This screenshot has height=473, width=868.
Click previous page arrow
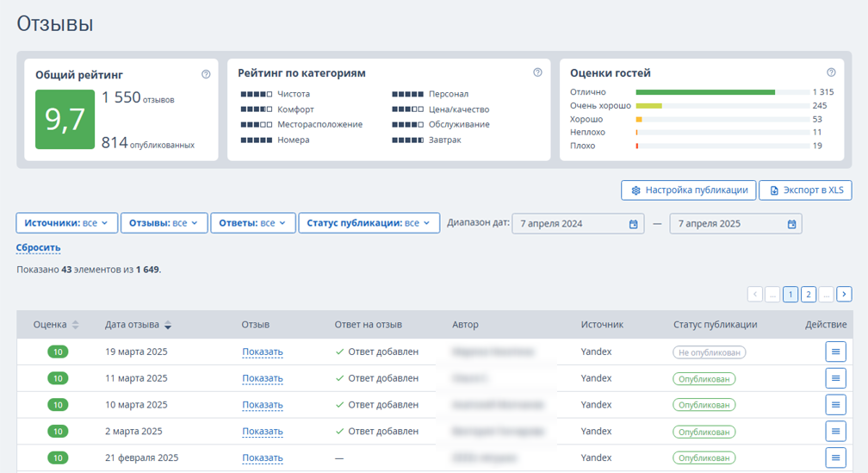coord(755,294)
